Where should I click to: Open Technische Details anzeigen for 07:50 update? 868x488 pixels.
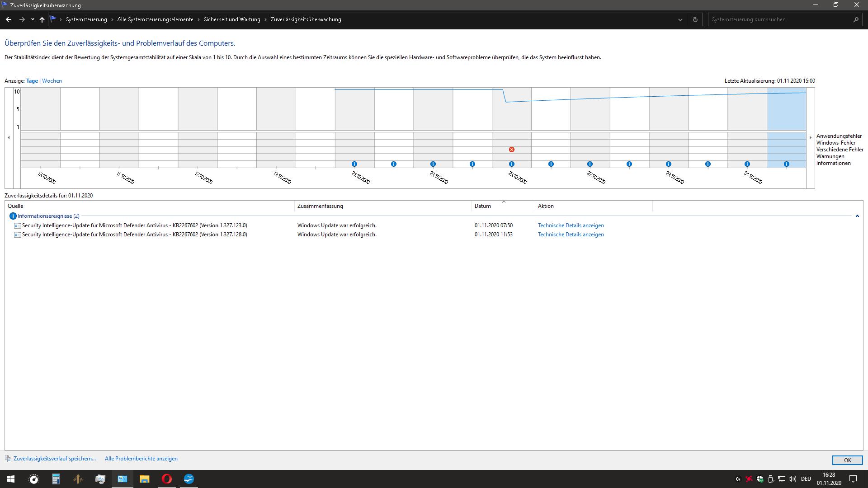tap(571, 225)
